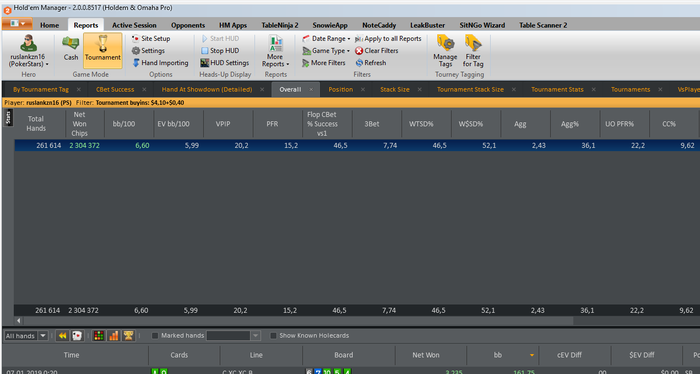The height and width of the screenshot is (374, 700).
Task: Switch to By Tournament Tag report
Action: point(41,89)
